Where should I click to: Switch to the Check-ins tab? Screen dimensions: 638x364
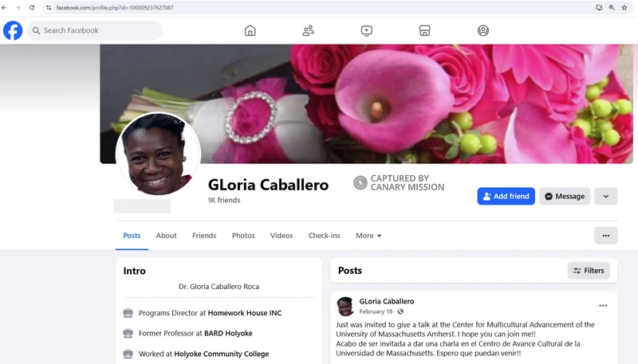click(325, 236)
